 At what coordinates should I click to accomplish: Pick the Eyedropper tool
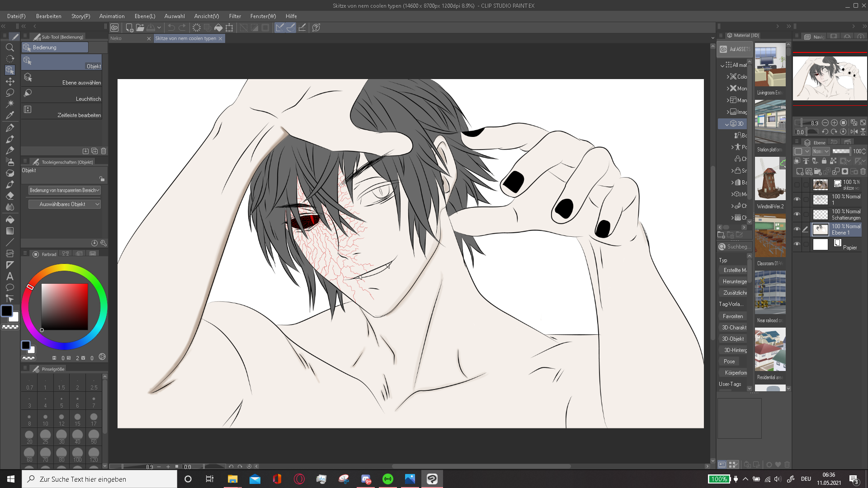click(10, 115)
